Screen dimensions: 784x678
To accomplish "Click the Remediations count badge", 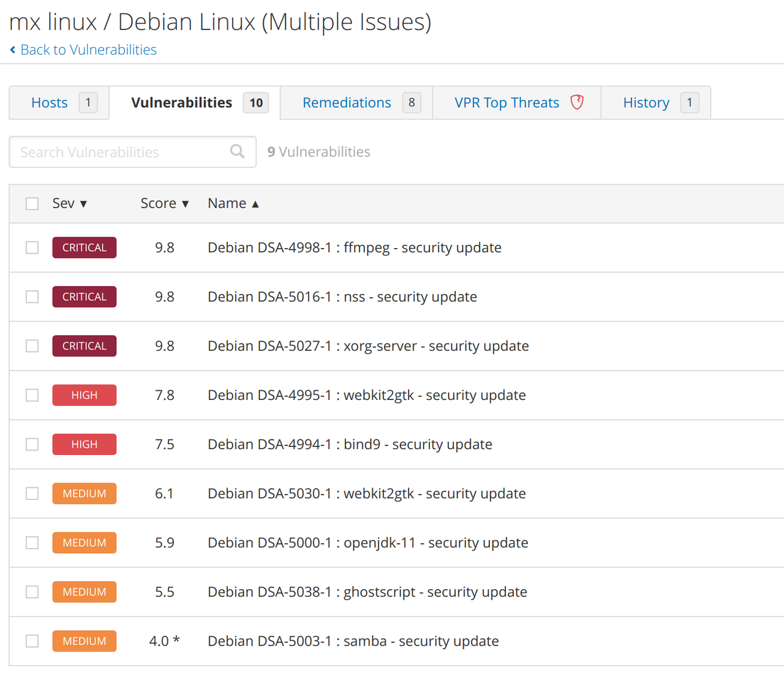I will (x=412, y=102).
